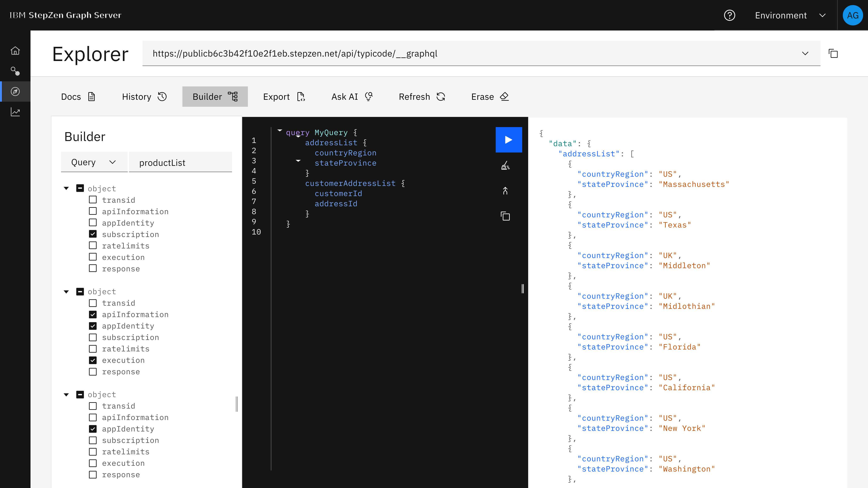The width and height of the screenshot is (868, 488).
Task: Uncheck execution in the second object
Action: point(93,360)
